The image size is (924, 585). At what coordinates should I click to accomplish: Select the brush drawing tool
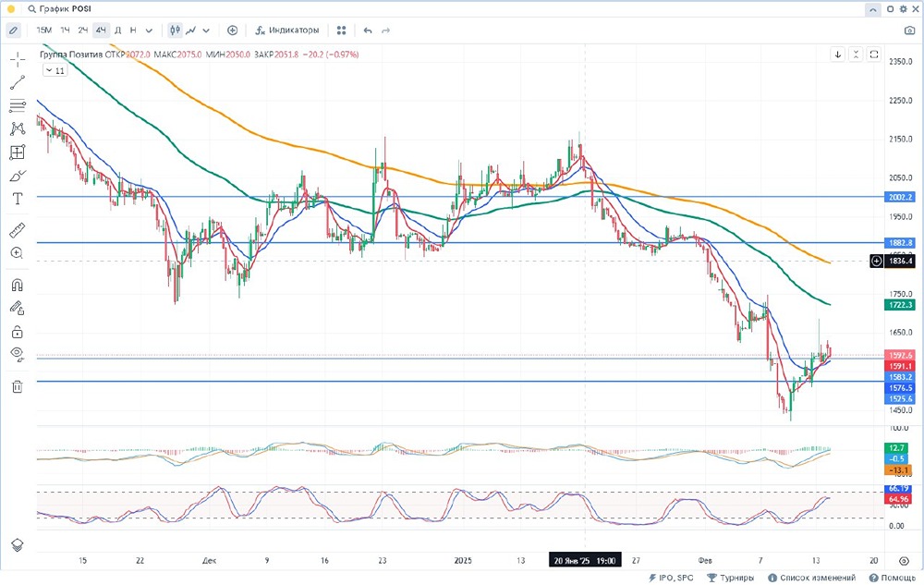click(17, 177)
